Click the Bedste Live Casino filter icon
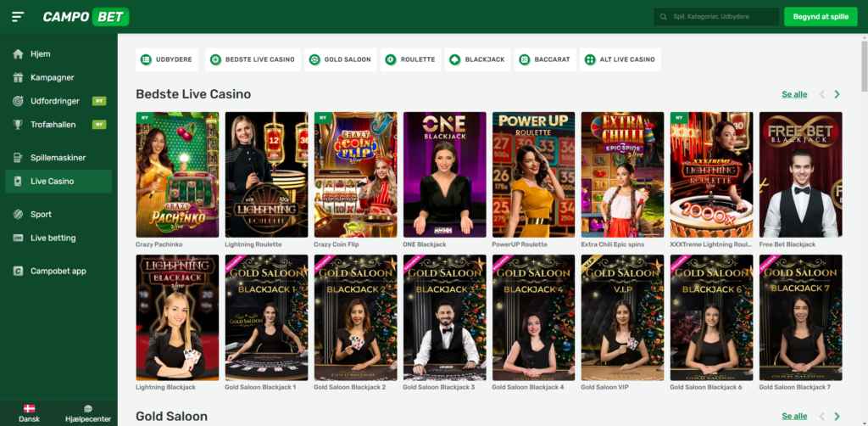 pyautogui.click(x=216, y=59)
